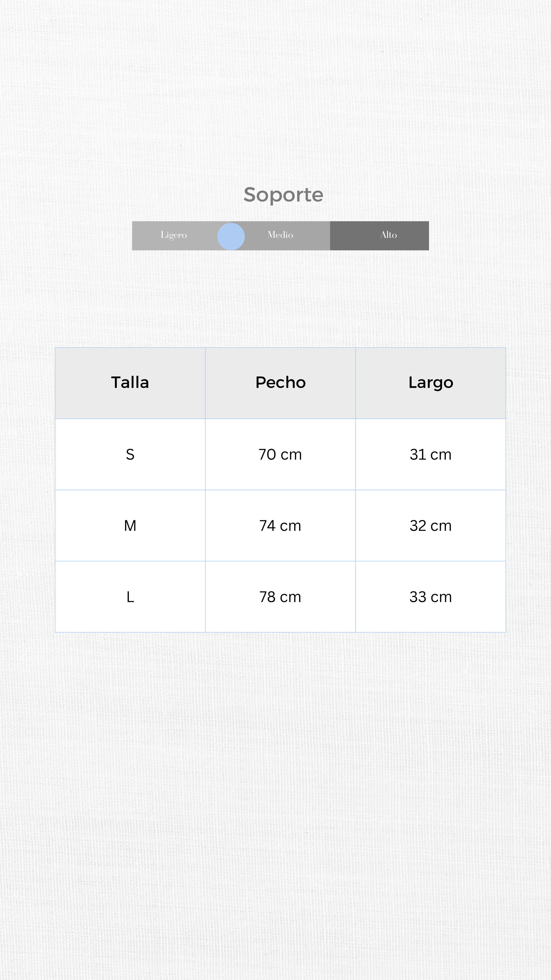Select the dark Alto support segment
551x980 pixels.
[388, 235]
